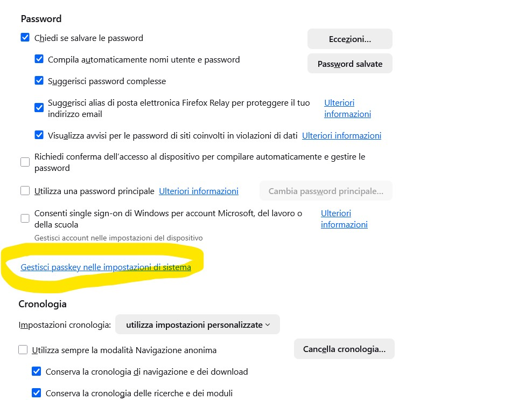Open "Ulteriori informazioni" link for Firefox Relay
532x400 pixels.
click(x=347, y=108)
